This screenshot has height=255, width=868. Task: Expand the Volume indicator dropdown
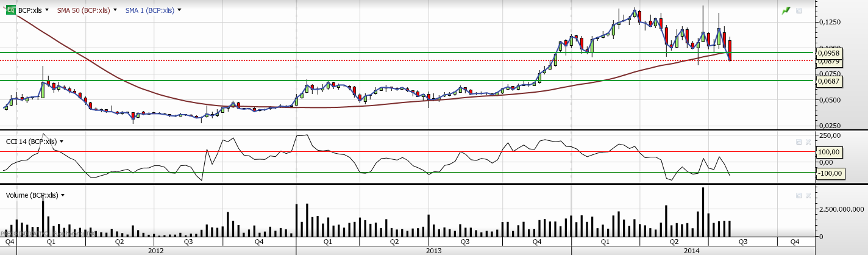(63, 195)
